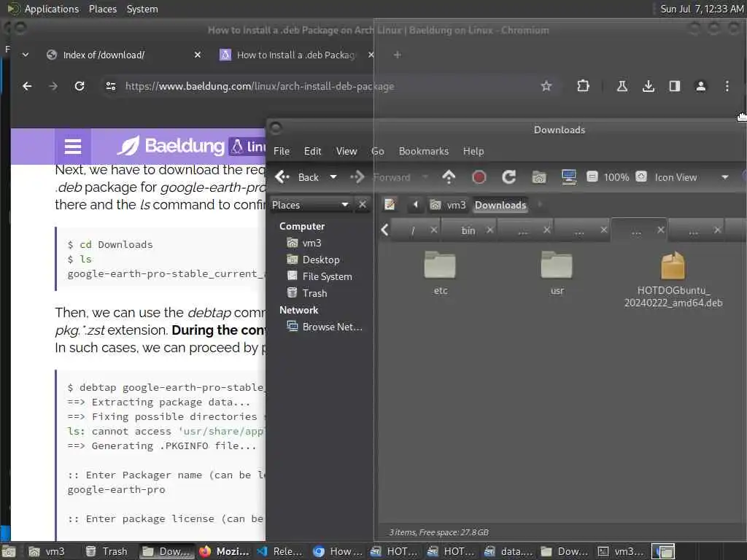Click the workspace switcher in bottom panel
The height and width of the screenshot is (560, 747).
pos(663,551)
